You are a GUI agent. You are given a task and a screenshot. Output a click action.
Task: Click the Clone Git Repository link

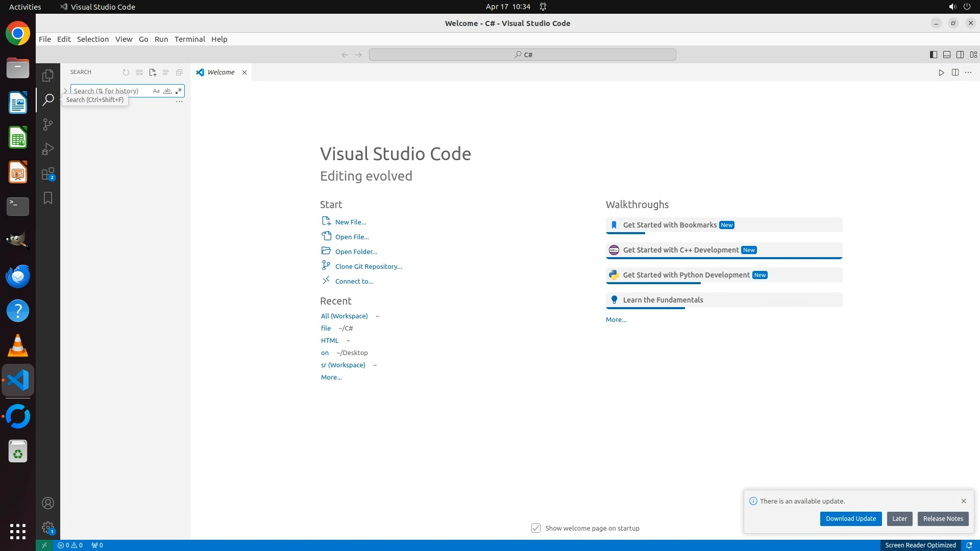click(369, 266)
